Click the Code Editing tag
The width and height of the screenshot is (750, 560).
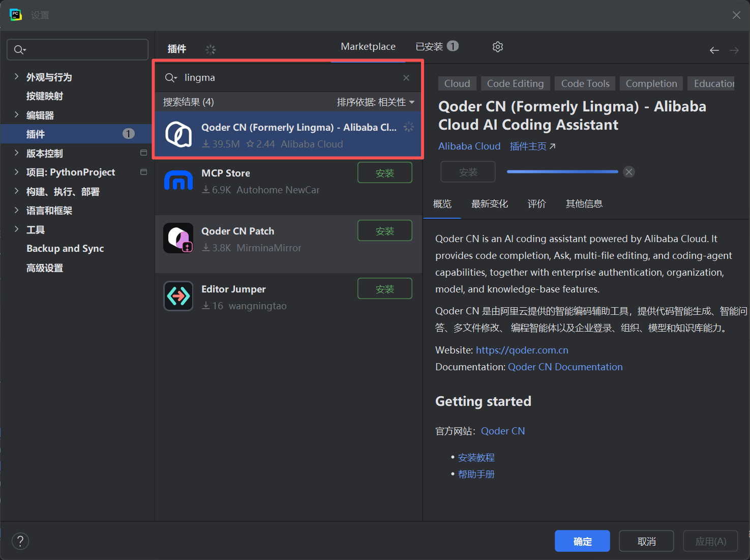515,83
